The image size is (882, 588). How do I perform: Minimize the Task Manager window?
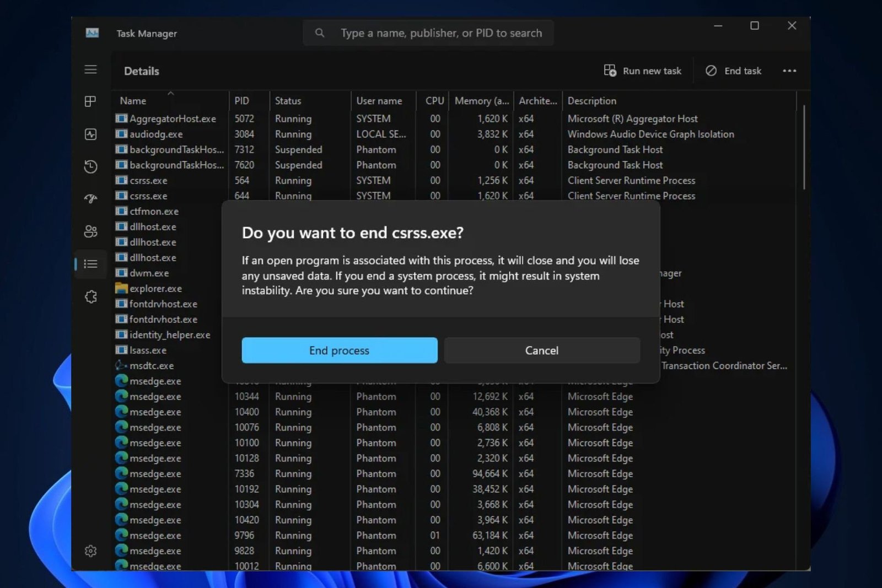point(718,25)
